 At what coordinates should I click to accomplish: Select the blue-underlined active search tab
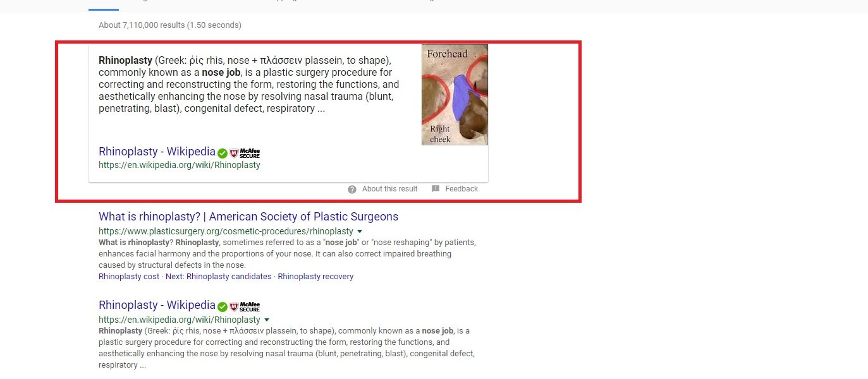tap(104, 6)
